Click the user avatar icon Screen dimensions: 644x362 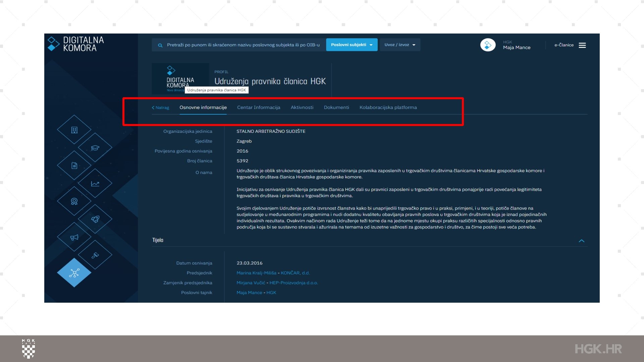tap(488, 45)
